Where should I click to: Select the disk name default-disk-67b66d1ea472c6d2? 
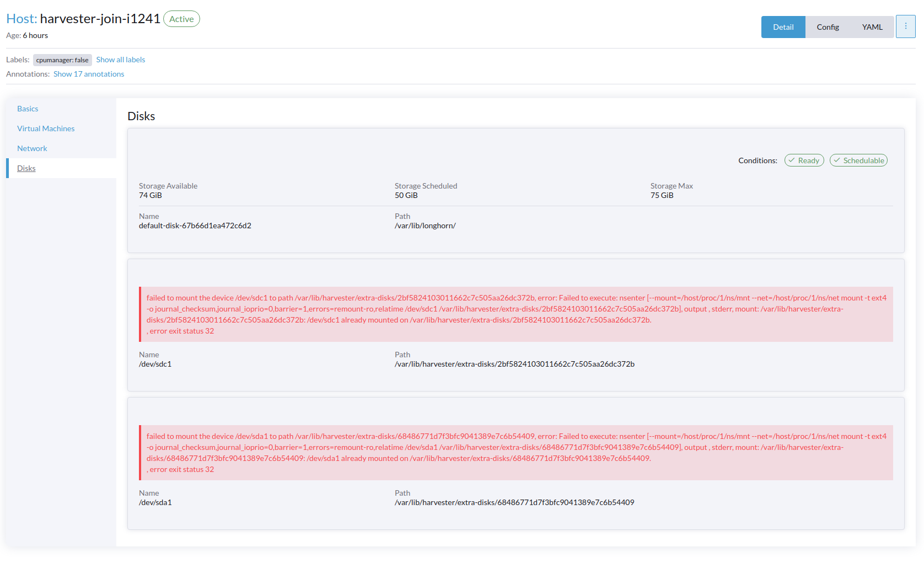click(x=195, y=226)
